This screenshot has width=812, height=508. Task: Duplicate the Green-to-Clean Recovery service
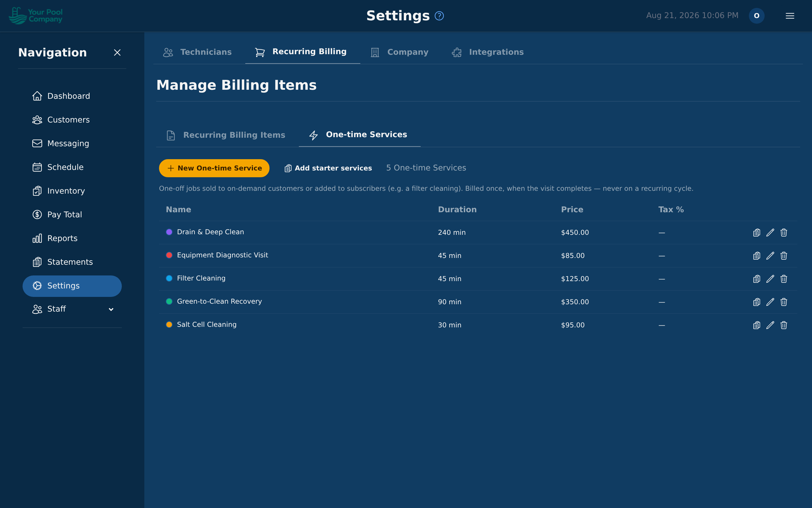(x=756, y=302)
